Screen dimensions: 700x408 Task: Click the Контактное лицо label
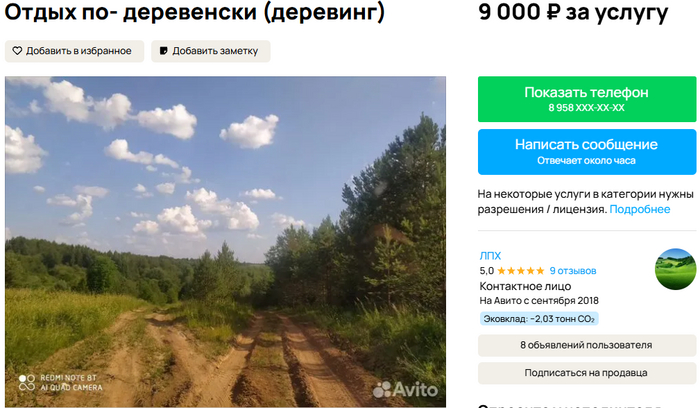[x=525, y=286]
